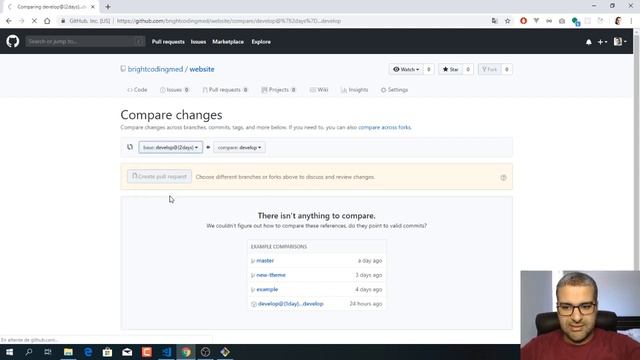Open the Chrome profile avatar
The height and width of the screenshot is (360, 640).
[x=618, y=21]
